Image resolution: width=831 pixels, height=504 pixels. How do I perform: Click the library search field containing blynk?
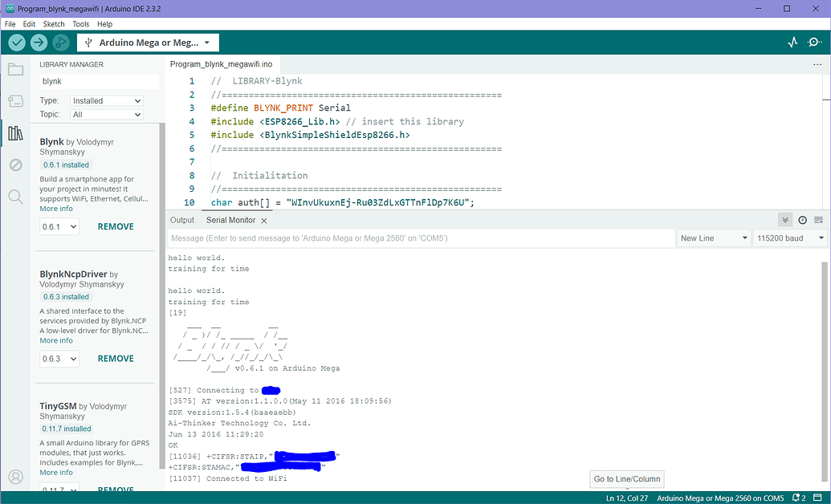(x=99, y=81)
